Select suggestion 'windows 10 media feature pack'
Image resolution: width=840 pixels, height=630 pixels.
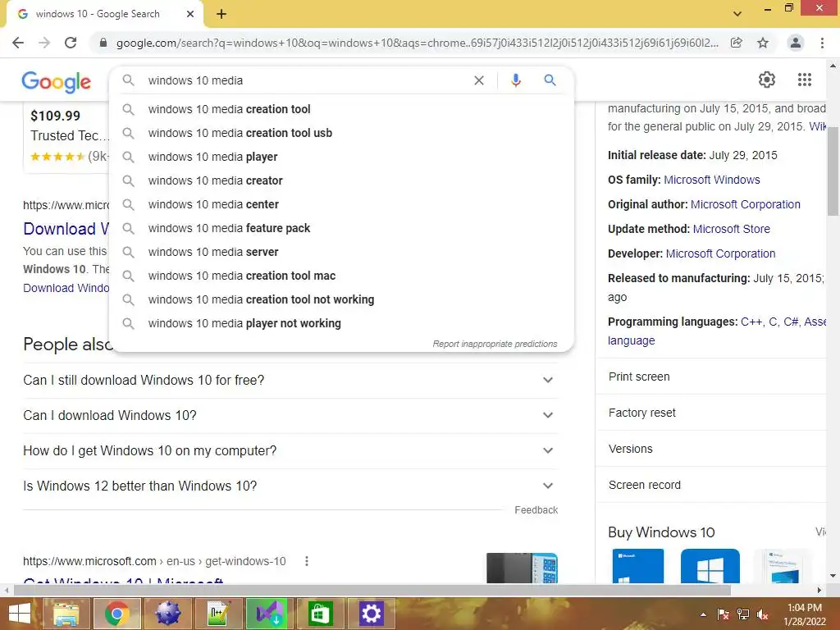(x=343, y=228)
